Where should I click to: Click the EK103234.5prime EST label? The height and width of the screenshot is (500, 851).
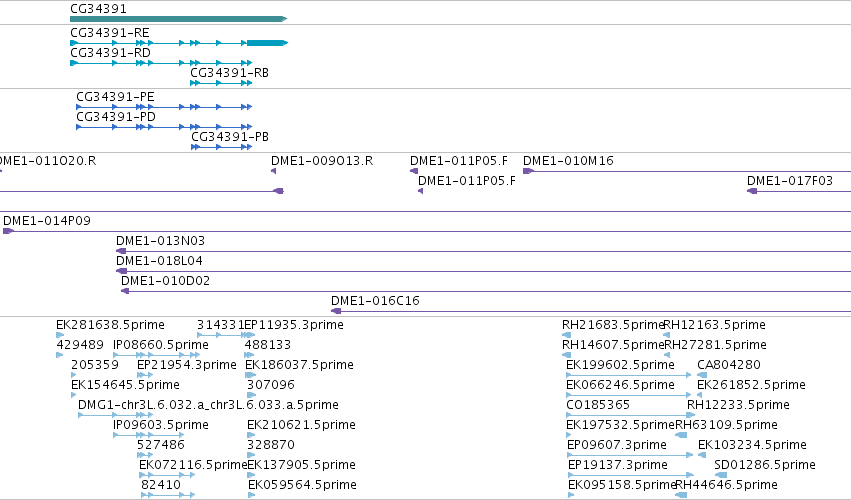[x=752, y=445]
